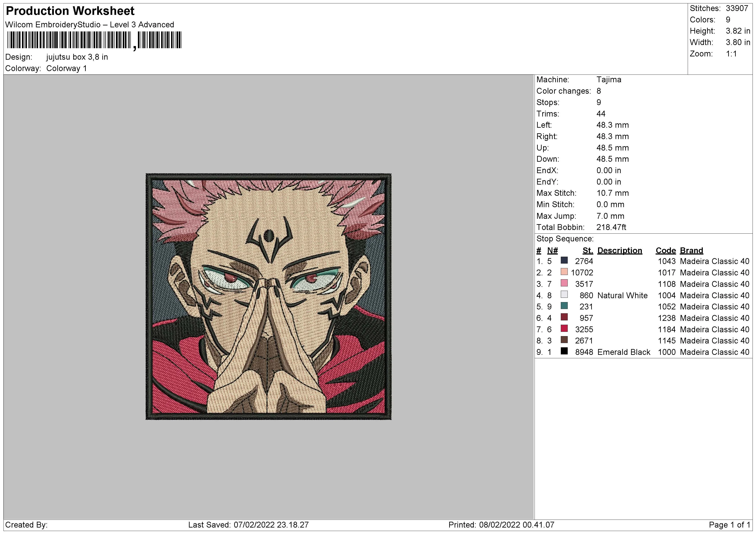
Task: Click the 'N#' column header
Action: 553,251
